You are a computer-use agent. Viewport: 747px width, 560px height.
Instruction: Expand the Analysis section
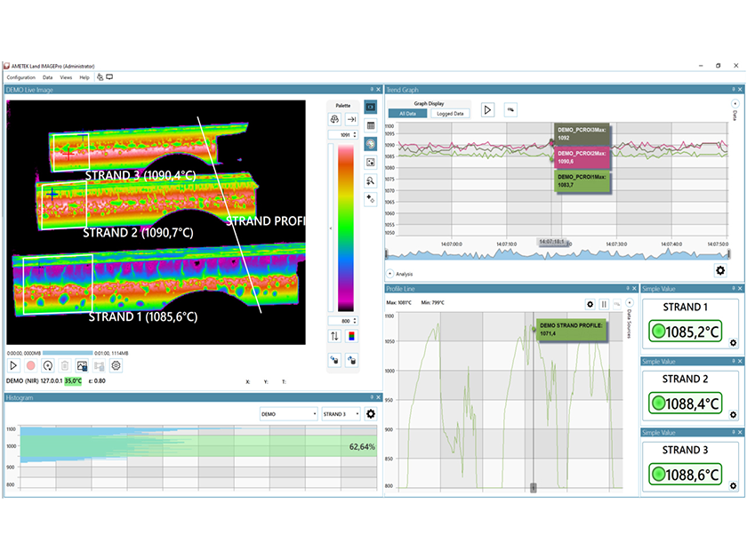click(390, 274)
